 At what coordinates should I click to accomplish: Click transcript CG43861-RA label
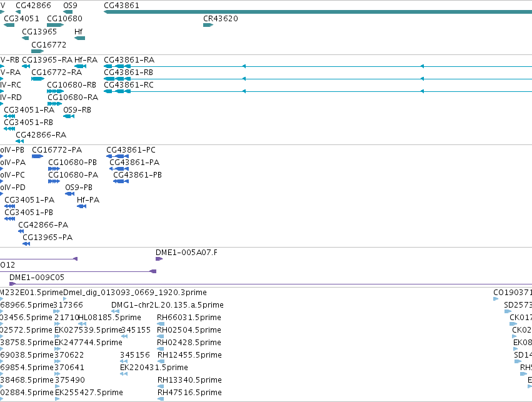pyautogui.click(x=129, y=60)
